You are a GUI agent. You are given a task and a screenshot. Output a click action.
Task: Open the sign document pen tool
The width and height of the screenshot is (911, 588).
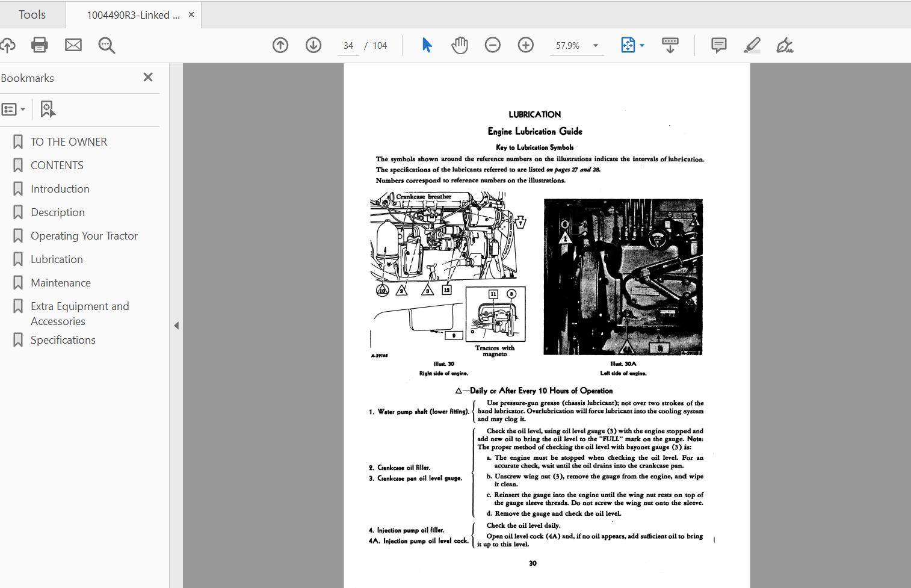pyautogui.click(x=785, y=45)
